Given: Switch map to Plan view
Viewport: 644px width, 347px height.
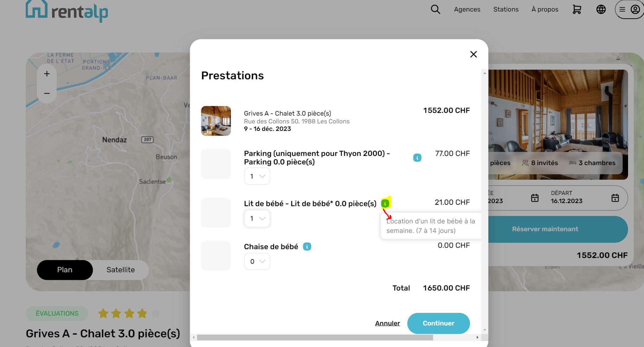Looking at the screenshot, I should pos(65,270).
